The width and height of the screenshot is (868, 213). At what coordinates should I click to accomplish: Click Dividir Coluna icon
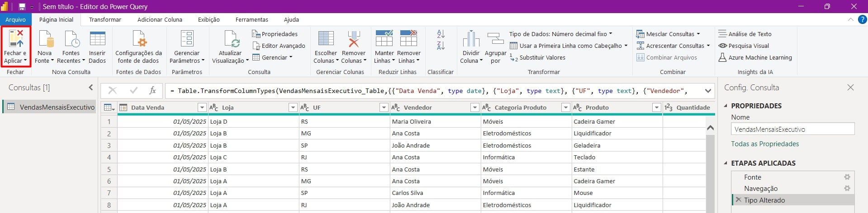[x=471, y=39]
